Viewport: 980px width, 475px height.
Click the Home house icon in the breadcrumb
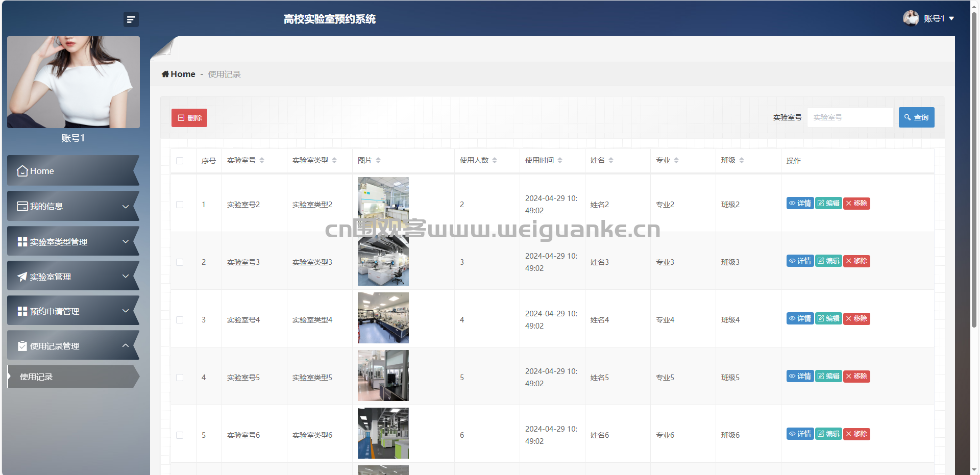pos(165,74)
